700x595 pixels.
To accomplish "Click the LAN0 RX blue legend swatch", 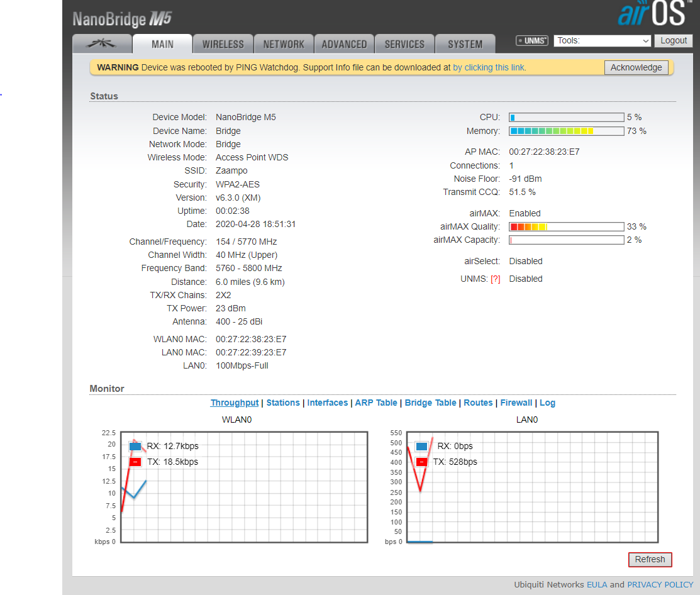I will click(x=421, y=446).
